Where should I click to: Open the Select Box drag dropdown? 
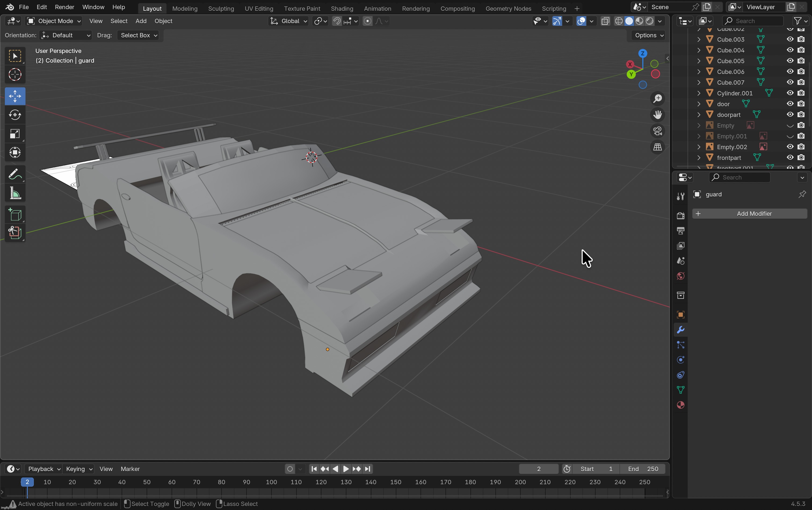coord(139,35)
